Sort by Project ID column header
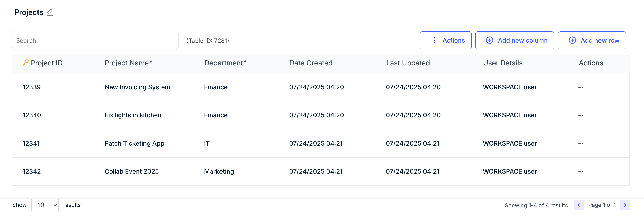644x219 pixels. tap(47, 63)
